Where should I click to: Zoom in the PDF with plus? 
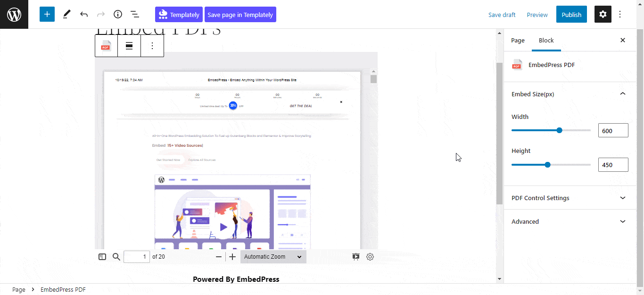click(x=232, y=257)
